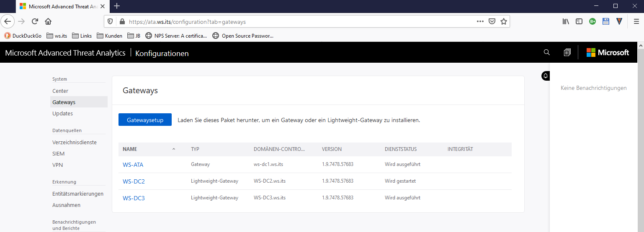Open the Firefox hamburger menu
Screen dimensions: 644x232
(636, 21)
